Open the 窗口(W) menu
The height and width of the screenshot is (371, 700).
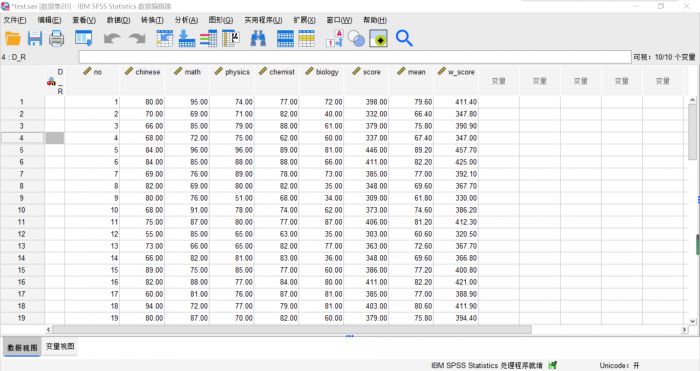coord(339,20)
